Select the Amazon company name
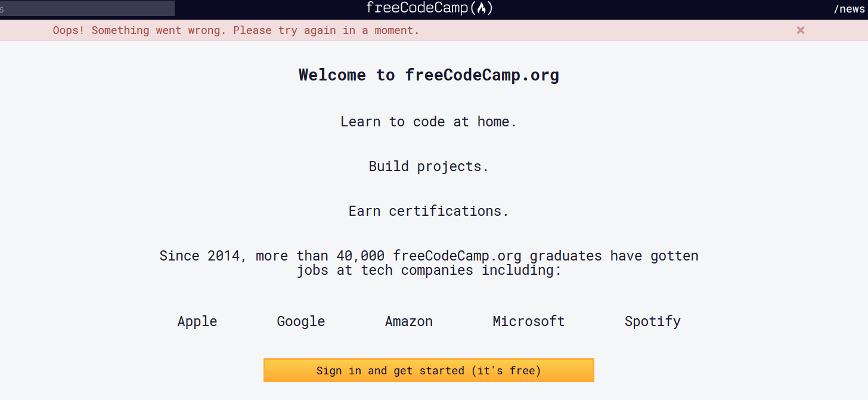 (408, 321)
